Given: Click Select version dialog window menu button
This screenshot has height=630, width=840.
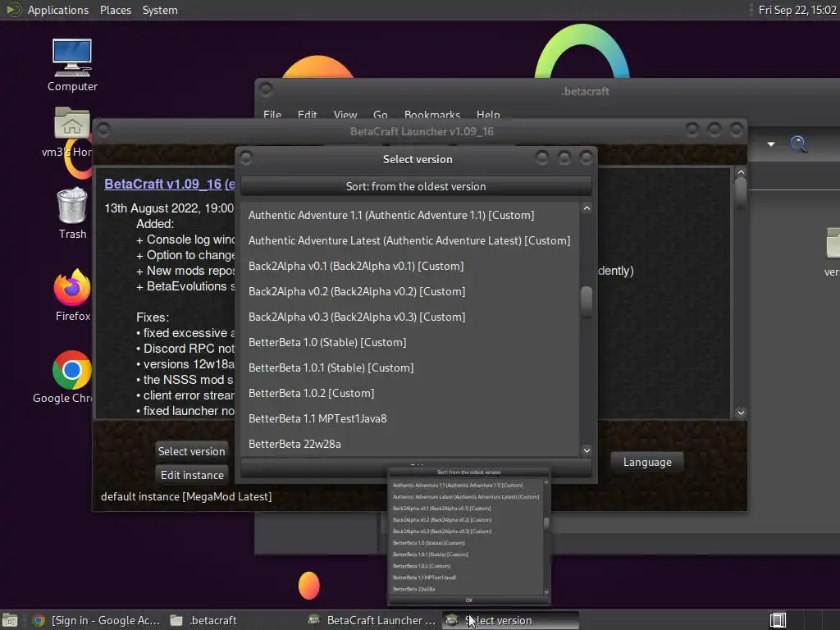Looking at the screenshot, I should pos(246,157).
